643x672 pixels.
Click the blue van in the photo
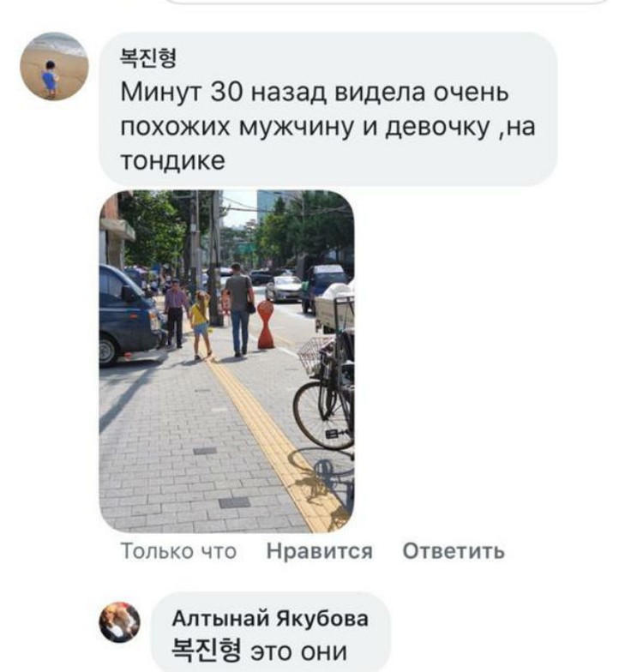click(129, 315)
